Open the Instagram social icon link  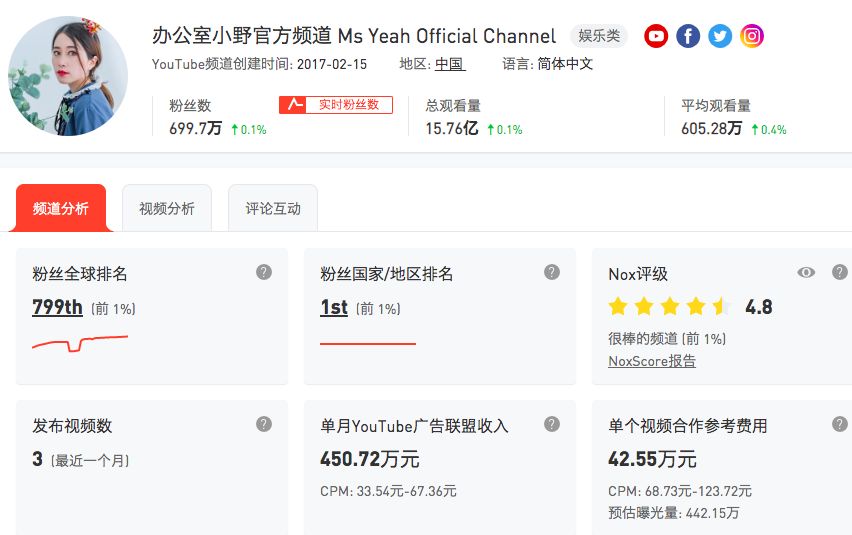click(752, 36)
